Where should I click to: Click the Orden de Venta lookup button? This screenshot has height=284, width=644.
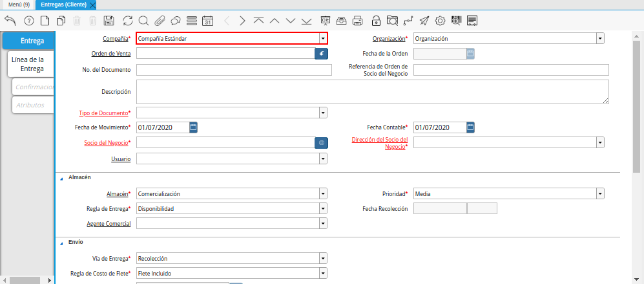322,54
